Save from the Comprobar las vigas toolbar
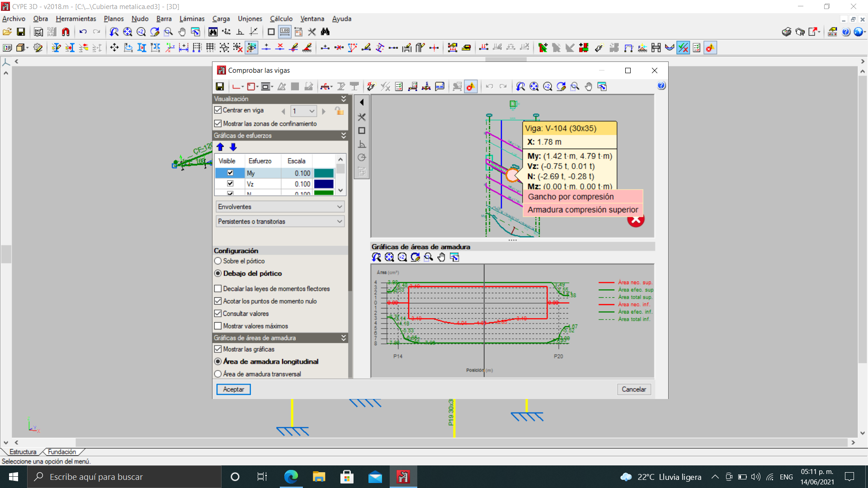The image size is (868, 488). tap(220, 86)
